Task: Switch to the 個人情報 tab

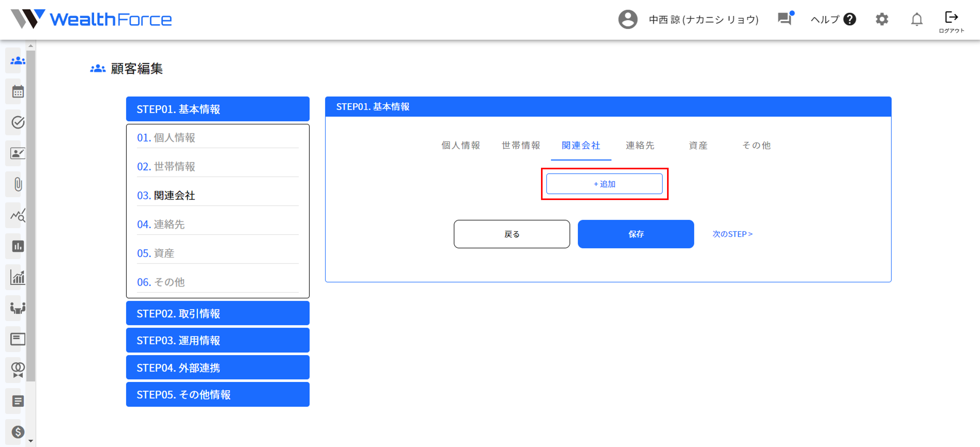Action: (461, 146)
